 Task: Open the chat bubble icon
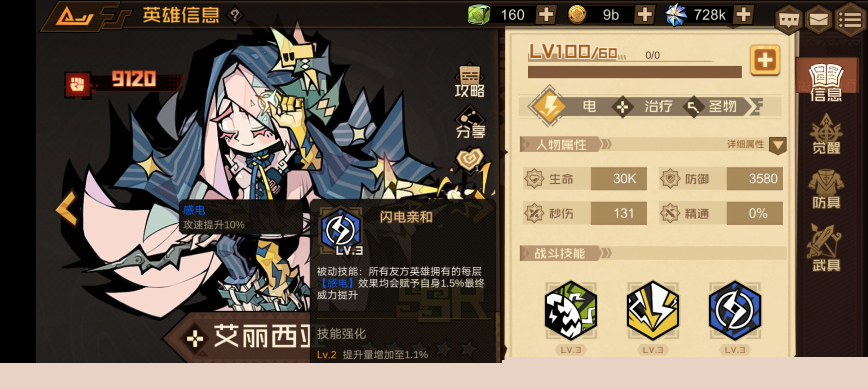pos(789,20)
